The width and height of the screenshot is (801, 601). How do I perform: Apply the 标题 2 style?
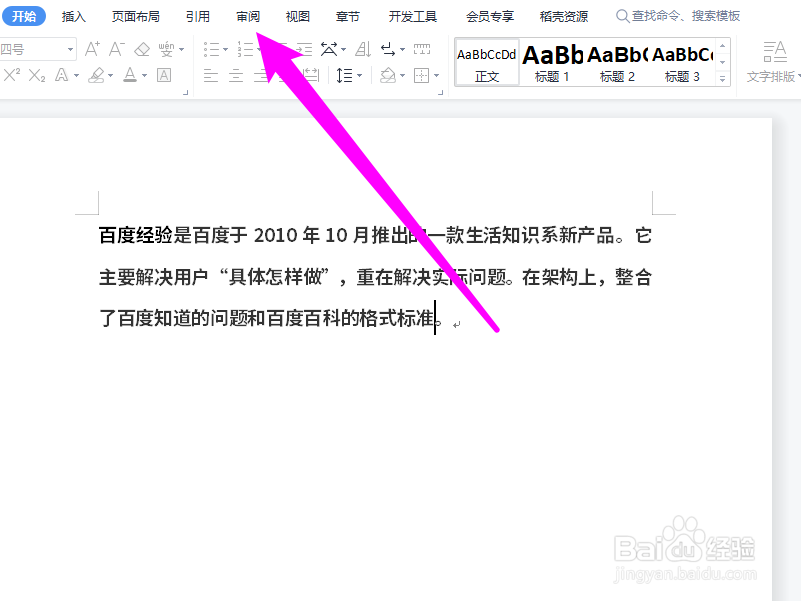coord(617,62)
